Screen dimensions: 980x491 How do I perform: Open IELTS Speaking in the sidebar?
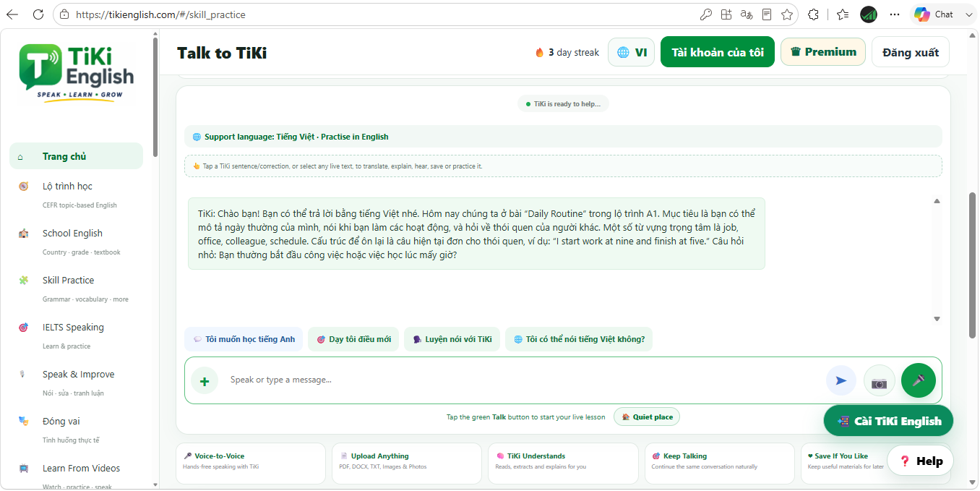[x=77, y=336]
